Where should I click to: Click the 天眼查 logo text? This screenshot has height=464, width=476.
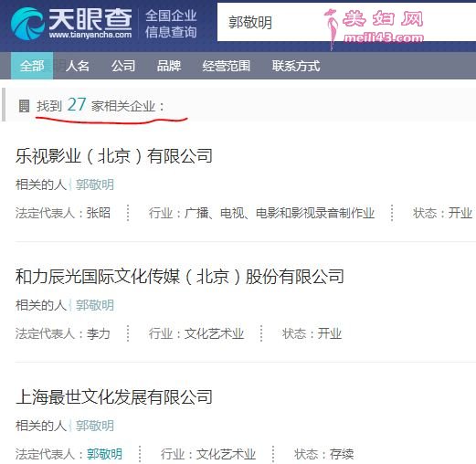[x=90, y=19]
